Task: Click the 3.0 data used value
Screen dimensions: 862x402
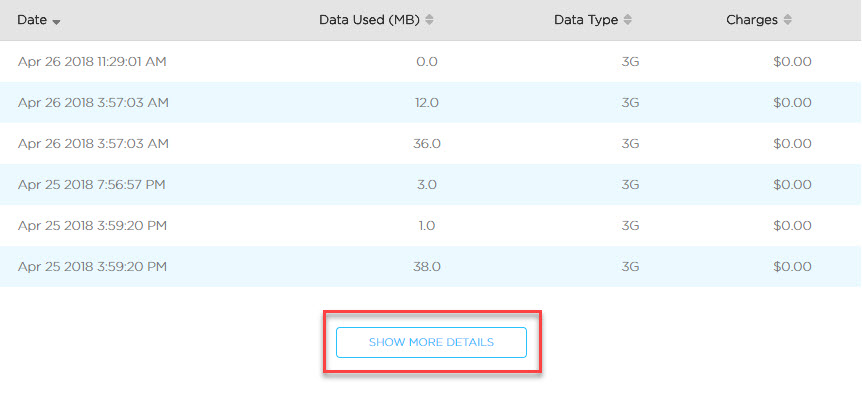Action: (x=426, y=185)
